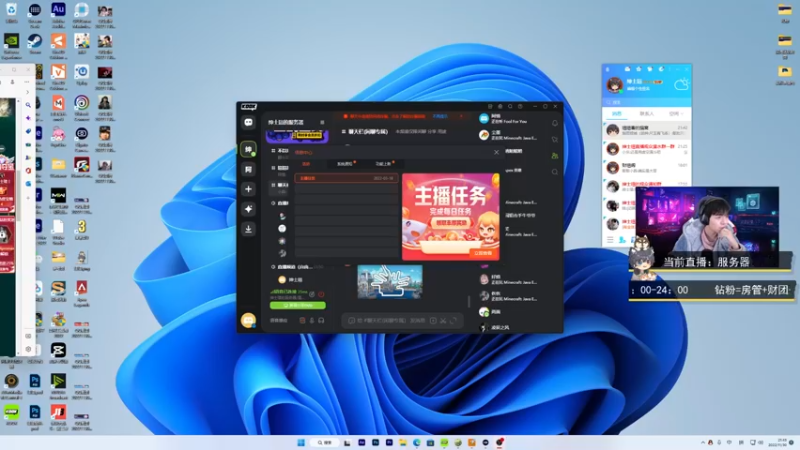Open the city image thumbnail in chat

tap(390, 282)
